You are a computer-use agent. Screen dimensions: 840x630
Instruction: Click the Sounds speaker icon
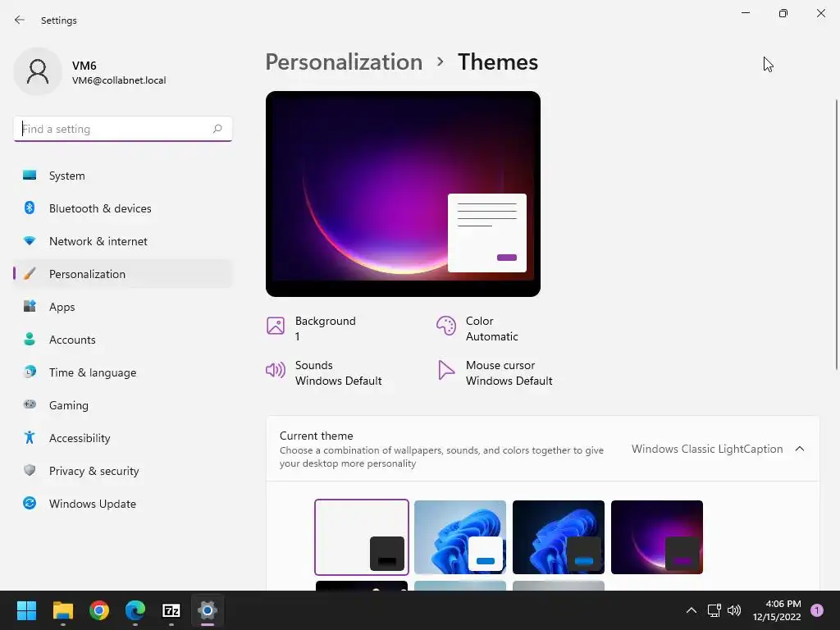pos(276,370)
